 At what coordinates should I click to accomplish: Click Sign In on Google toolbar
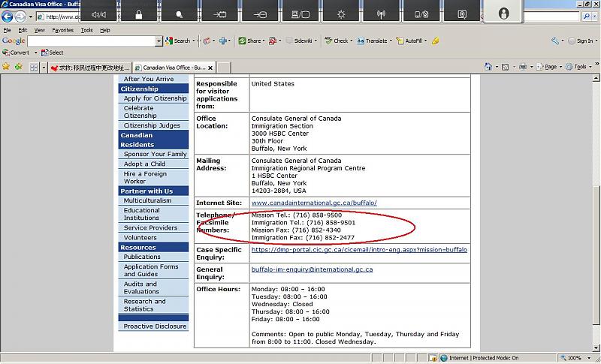(580, 41)
